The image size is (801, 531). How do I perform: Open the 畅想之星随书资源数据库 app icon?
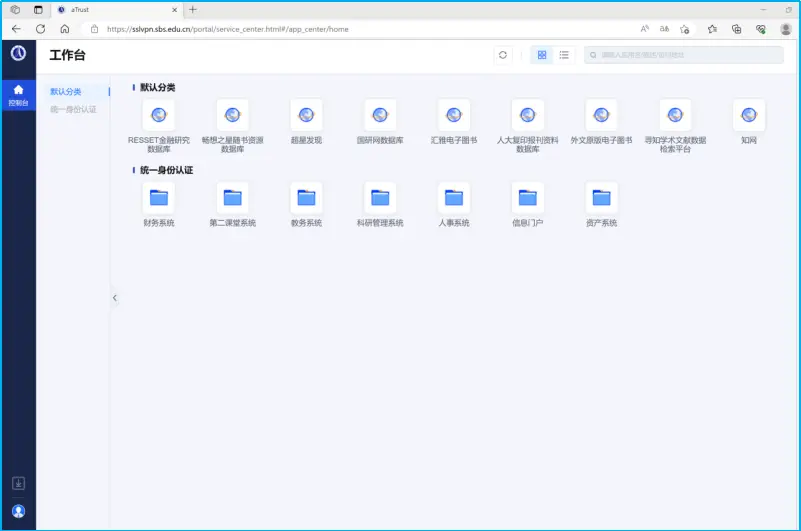point(232,116)
